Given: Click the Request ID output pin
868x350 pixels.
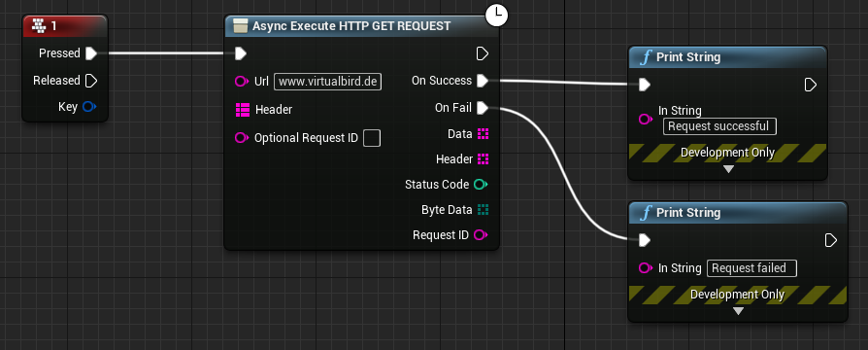Looking at the screenshot, I should pos(481,235).
